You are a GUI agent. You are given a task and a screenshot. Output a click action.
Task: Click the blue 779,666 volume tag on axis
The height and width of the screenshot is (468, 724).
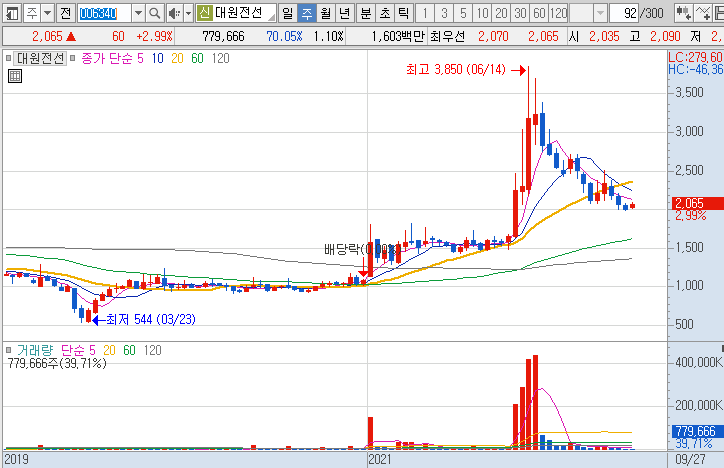[x=698, y=432]
